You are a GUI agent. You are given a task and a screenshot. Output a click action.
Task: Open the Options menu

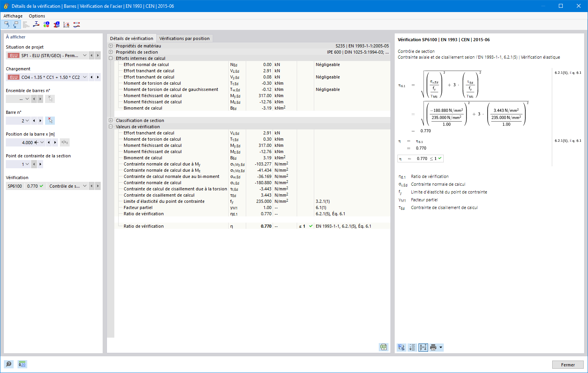[37, 16]
